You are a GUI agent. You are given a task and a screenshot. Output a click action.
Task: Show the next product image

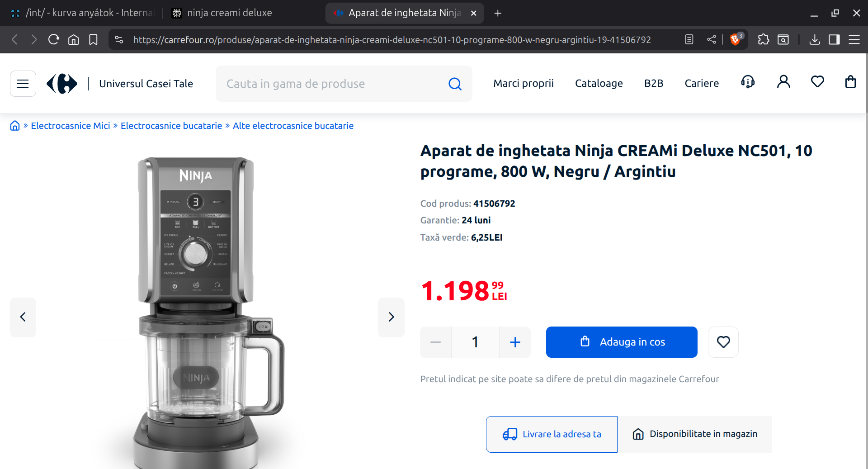[391, 317]
